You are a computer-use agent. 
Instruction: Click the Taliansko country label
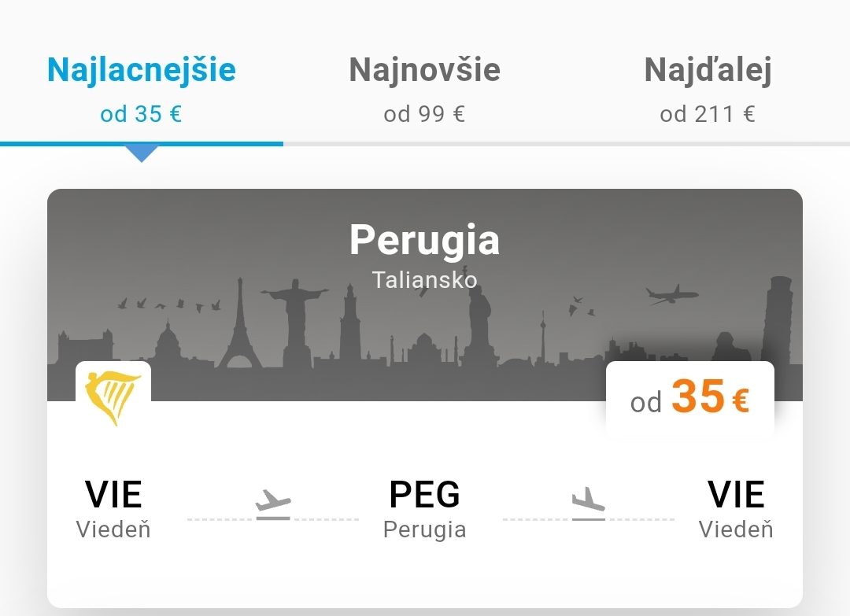click(x=425, y=279)
